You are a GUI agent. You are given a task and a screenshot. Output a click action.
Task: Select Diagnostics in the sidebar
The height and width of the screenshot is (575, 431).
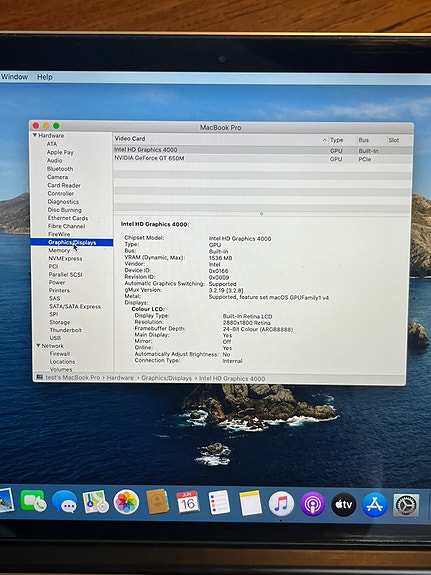click(x=63, y=202)
